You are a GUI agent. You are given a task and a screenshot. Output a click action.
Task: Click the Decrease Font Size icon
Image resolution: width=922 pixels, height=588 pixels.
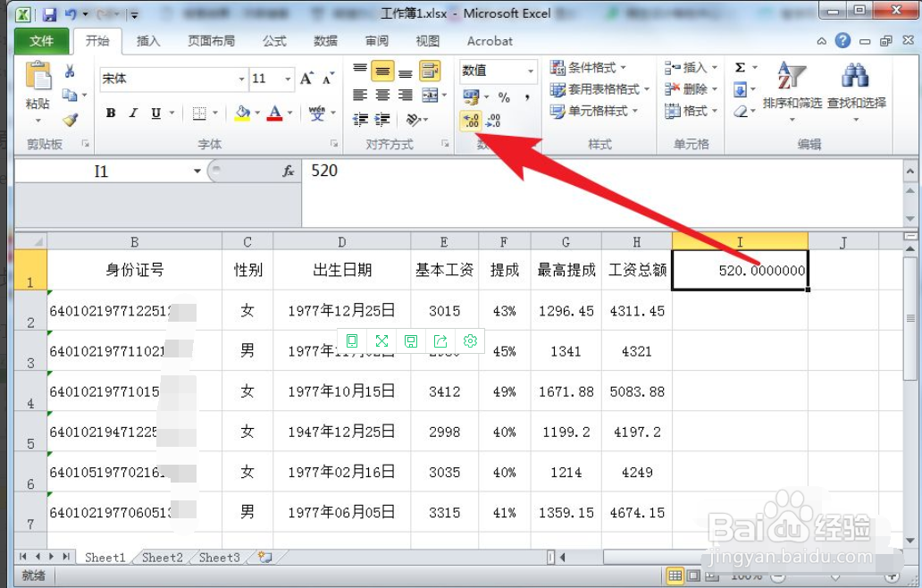coord(328,79)
